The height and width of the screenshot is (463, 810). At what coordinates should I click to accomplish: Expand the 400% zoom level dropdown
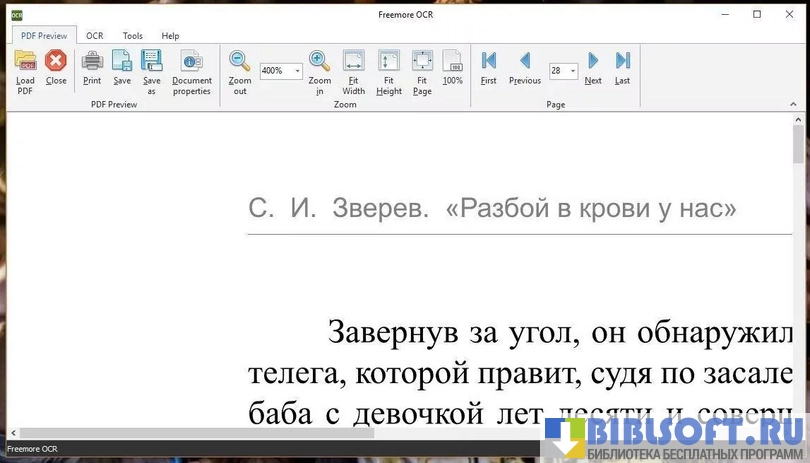pos(297,71)
